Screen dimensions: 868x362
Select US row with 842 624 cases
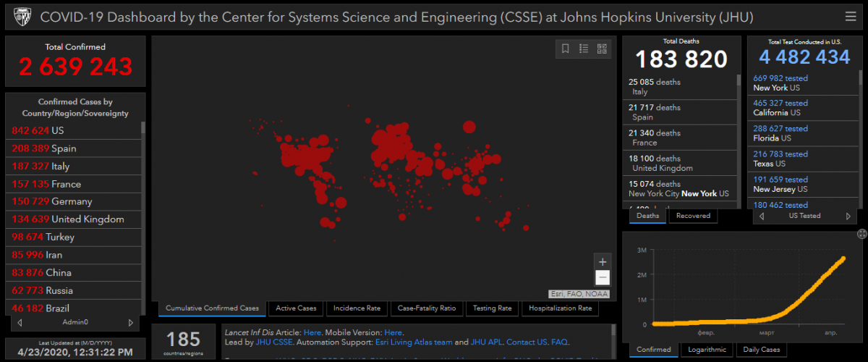[x=72, y=130]
